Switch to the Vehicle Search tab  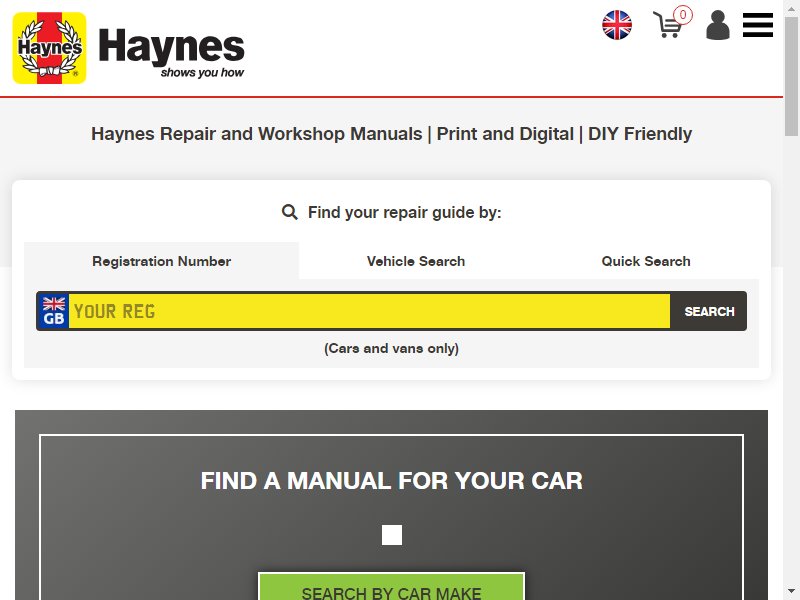click(415, 261)
